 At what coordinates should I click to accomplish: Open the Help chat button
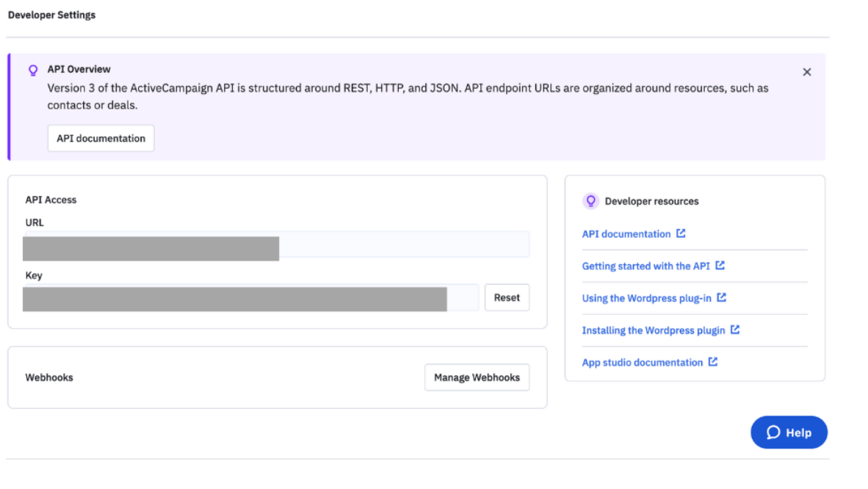[x=789, y=432]
